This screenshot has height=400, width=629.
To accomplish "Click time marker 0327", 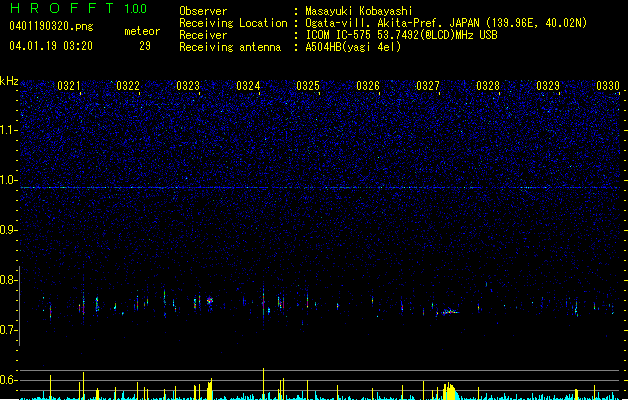I will coord(428,86).
